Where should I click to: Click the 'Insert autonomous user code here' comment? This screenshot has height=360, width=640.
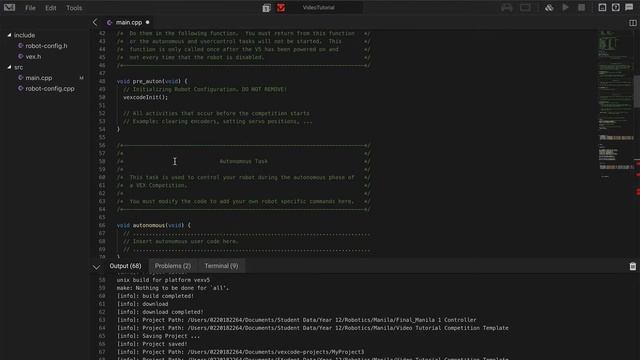tap(180, 241)
